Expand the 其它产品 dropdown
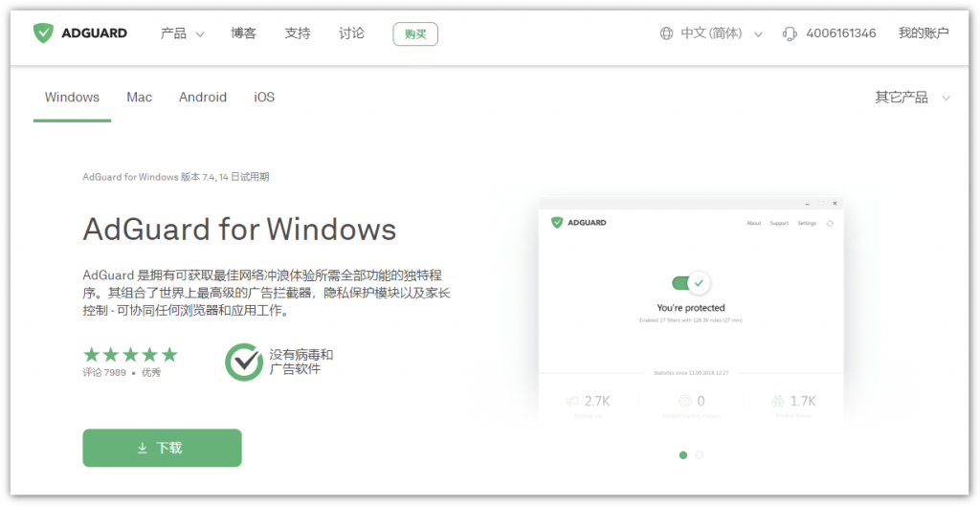 coord(912,98)
